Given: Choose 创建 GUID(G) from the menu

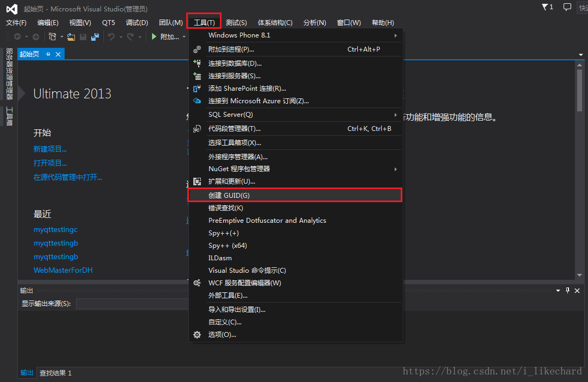Looking at the screenshot, I should [296, 195].
